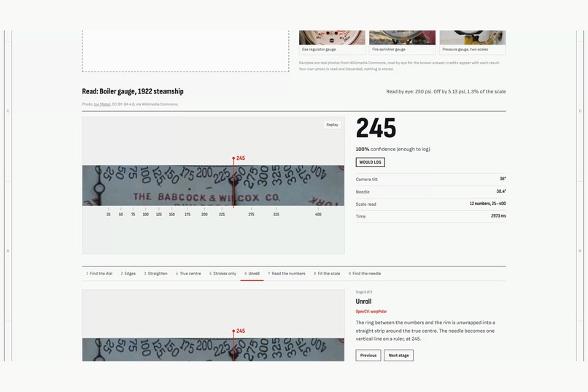Click the Next stage button
Image resolution: width=588 pixels, height=392 pixels.
coord(398,356)
